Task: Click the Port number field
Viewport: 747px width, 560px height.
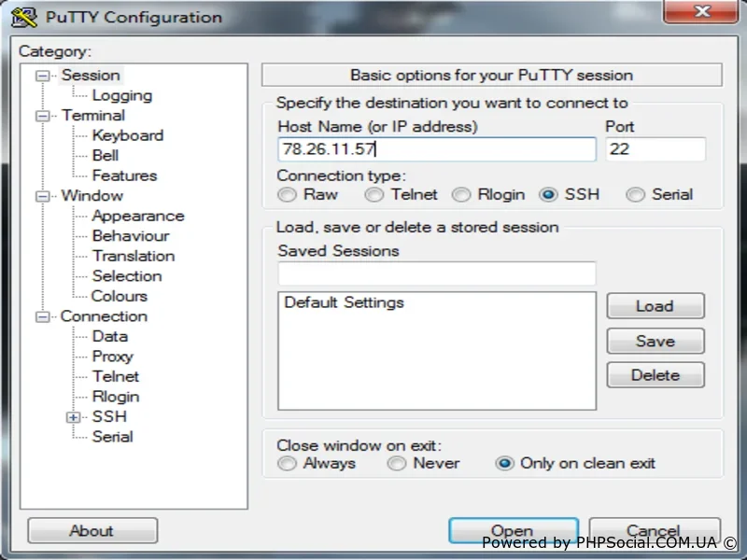Action: [x=655, y=149]
